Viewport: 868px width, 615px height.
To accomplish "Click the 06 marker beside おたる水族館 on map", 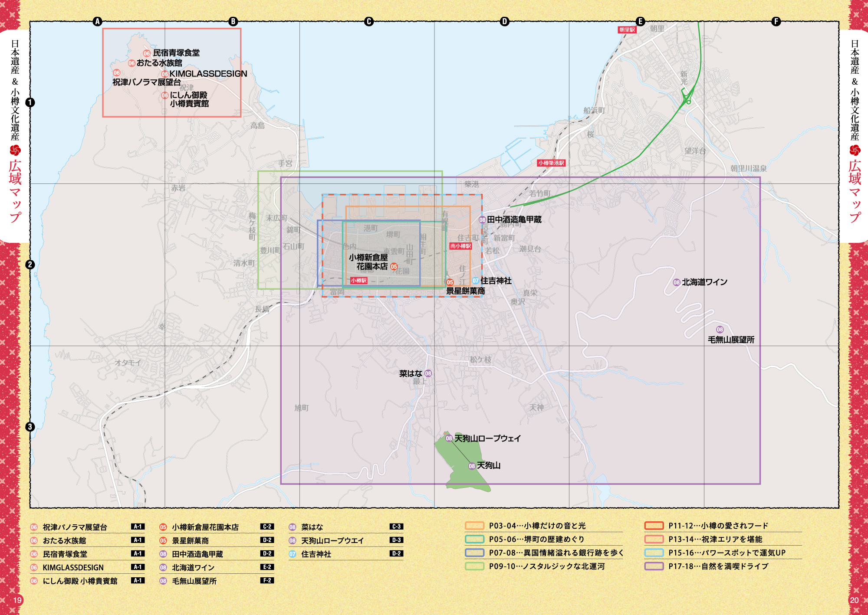I will point(132,63).
